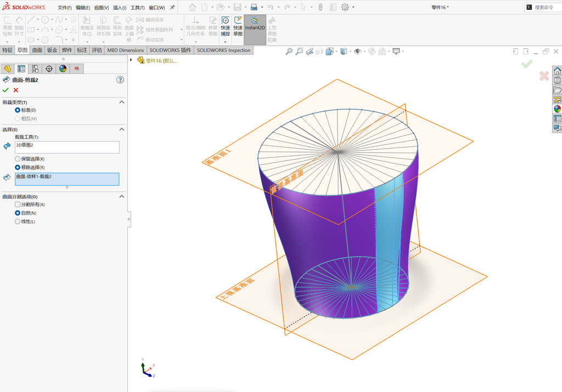Open the 窗口(W) menu
Screen dimensions: 562x392
pyautogui.click(x=156, y=8)
